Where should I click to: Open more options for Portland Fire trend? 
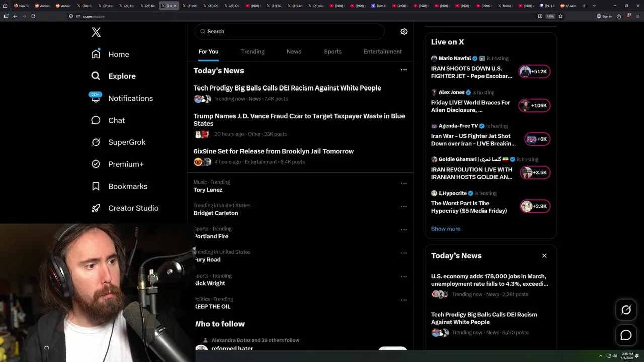pyautogui.click(x=404, y=230)
